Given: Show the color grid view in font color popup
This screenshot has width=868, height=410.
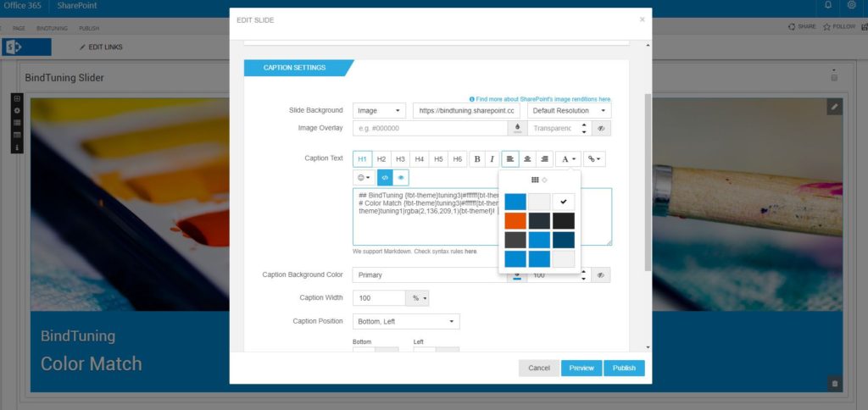Looking at the screenshot, I should (535, 180).
